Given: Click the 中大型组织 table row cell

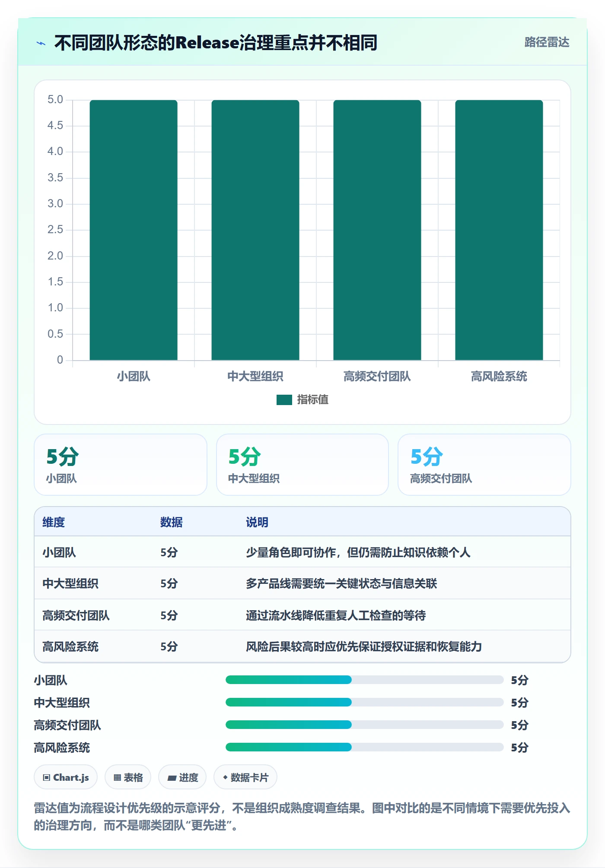Looking at the screenshot, I should (x=70, y=583).
